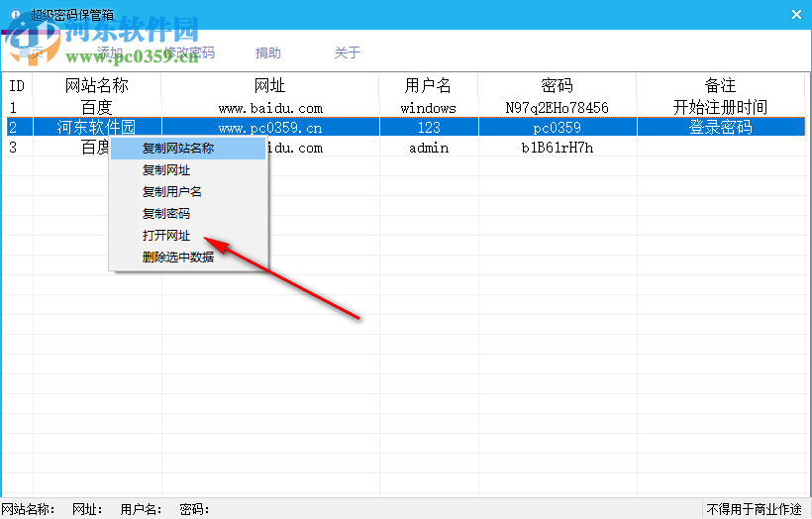Close the 超级密码保管箱 window
The width and height of the screenshot is (812, 519).
[796, 15]
